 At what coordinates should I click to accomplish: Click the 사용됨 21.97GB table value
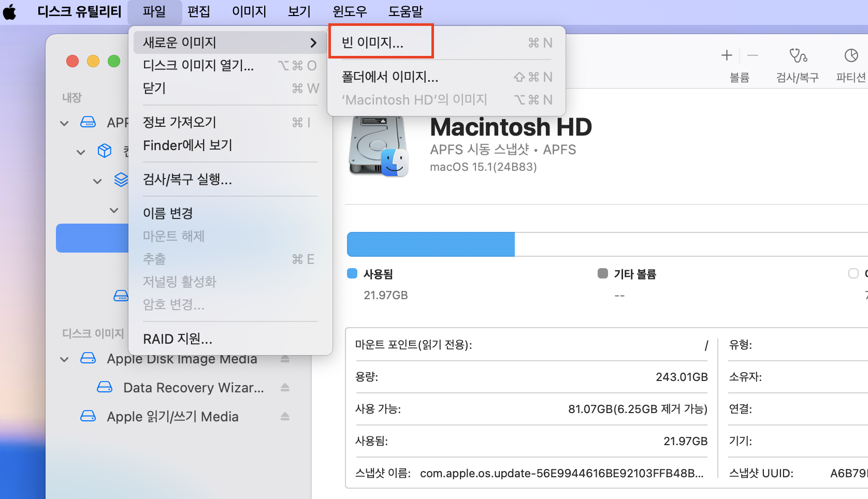point(685,441)
